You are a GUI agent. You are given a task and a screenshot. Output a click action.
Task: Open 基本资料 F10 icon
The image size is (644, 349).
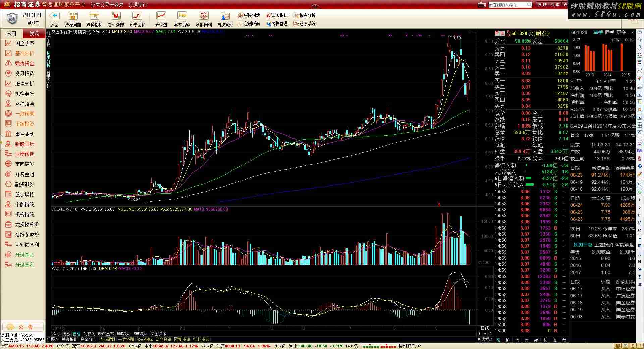[x=182, y=16]
